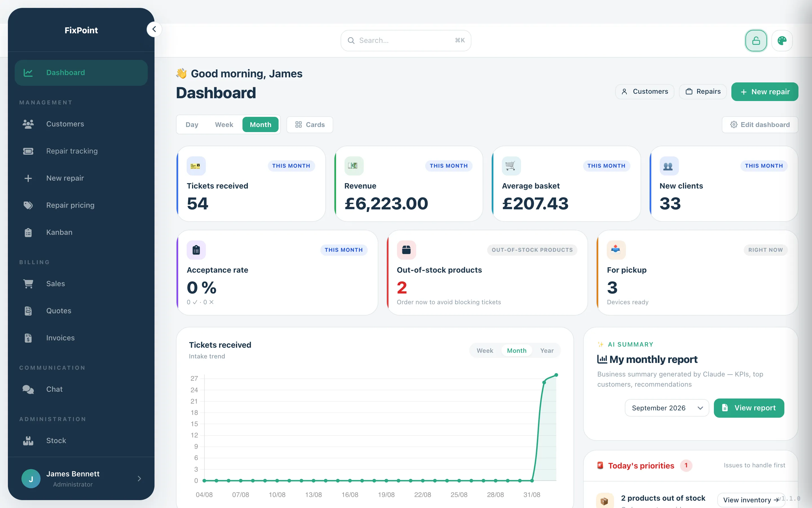Select the Day period tab

192,125
